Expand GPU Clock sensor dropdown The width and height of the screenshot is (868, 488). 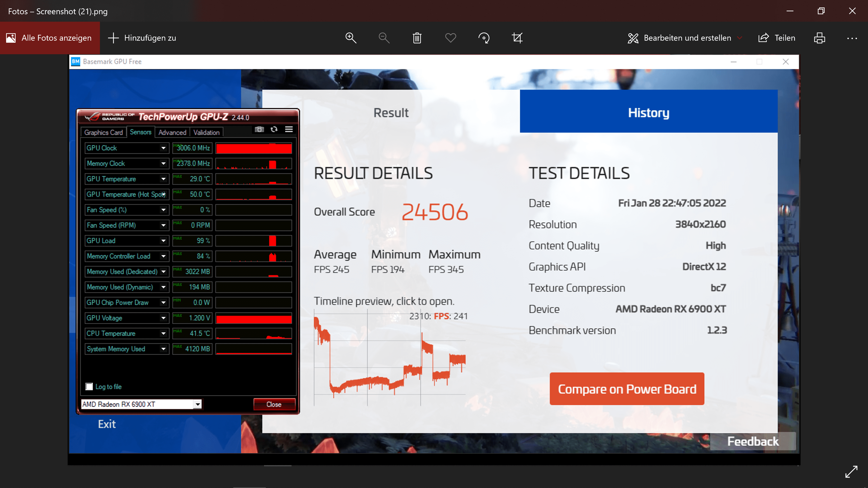(x=163, y=148)
